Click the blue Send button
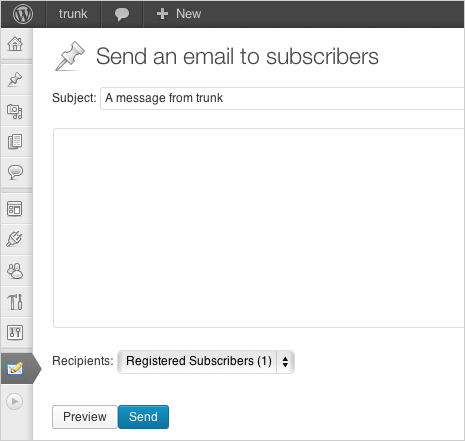465x441 pixels. (143, 417)
